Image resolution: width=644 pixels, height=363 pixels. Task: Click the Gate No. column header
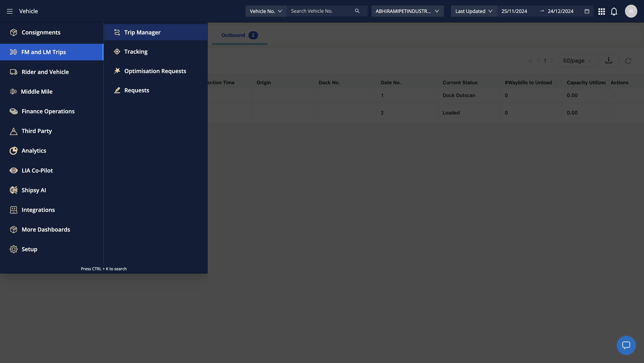(391, 82)
